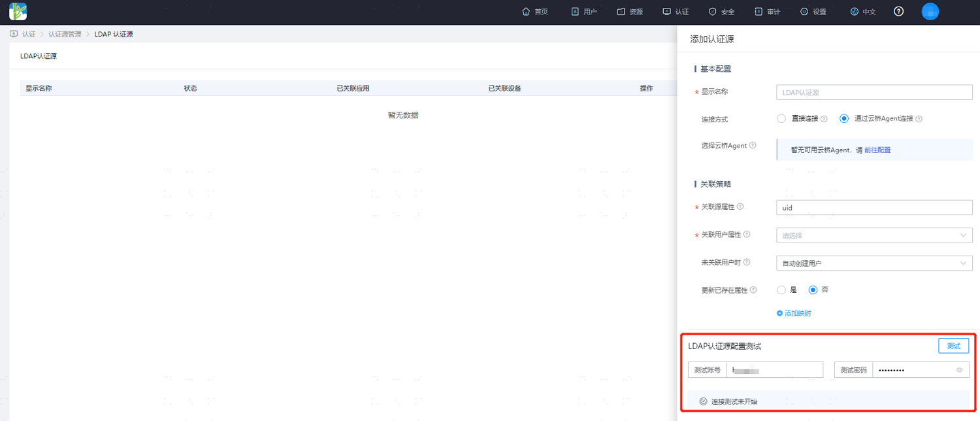Choose 是 for 更新已存在属性

pyautogui.click(x=781, y=290)
